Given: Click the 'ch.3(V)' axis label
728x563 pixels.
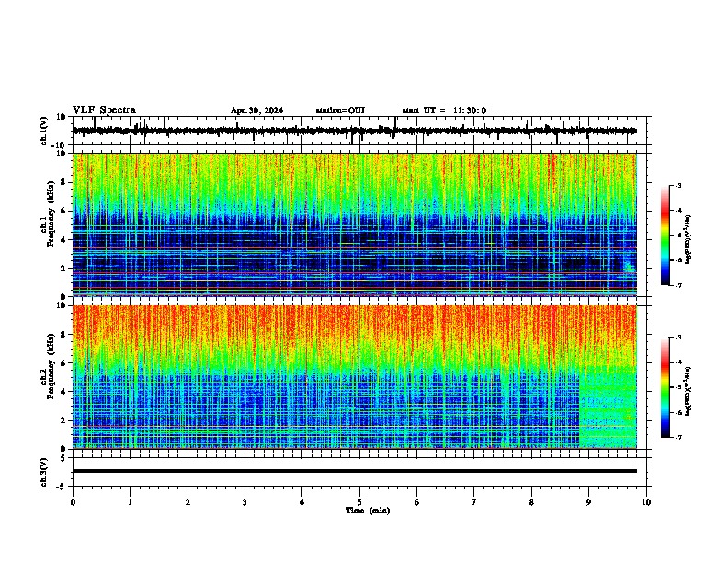Looking at the screenshot, I should coord(44,472).
